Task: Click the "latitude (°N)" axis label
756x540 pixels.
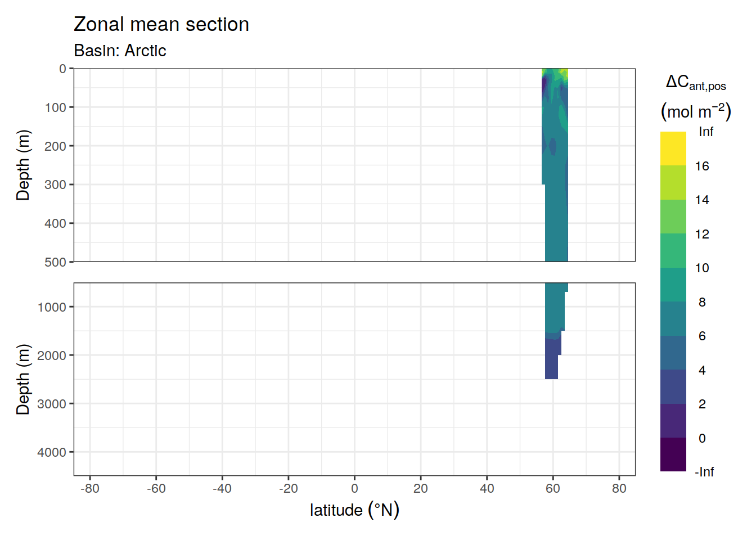Action: (354, 510)
